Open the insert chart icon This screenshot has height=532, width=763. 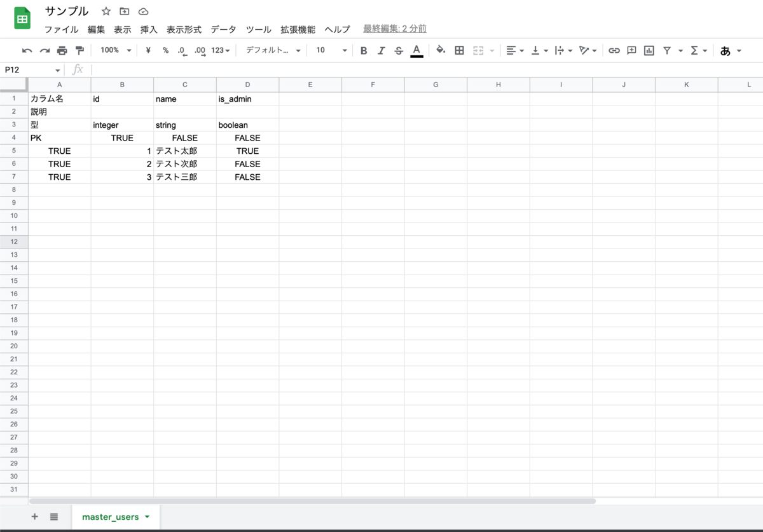(648, 50)
